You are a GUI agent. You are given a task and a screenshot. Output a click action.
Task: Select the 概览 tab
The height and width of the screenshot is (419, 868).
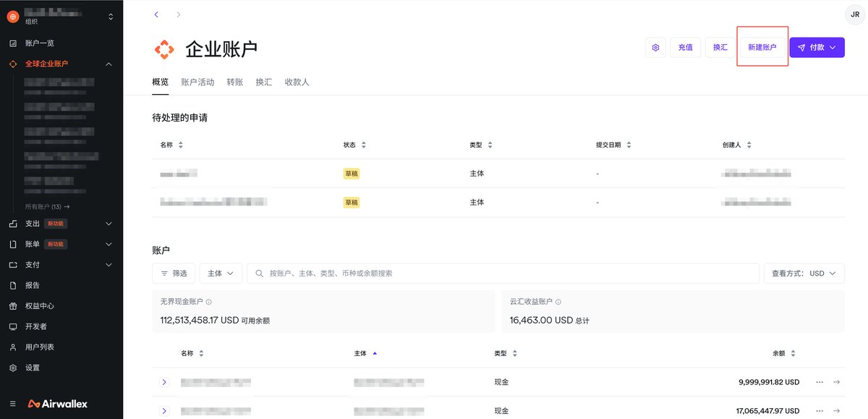point(161,82)
